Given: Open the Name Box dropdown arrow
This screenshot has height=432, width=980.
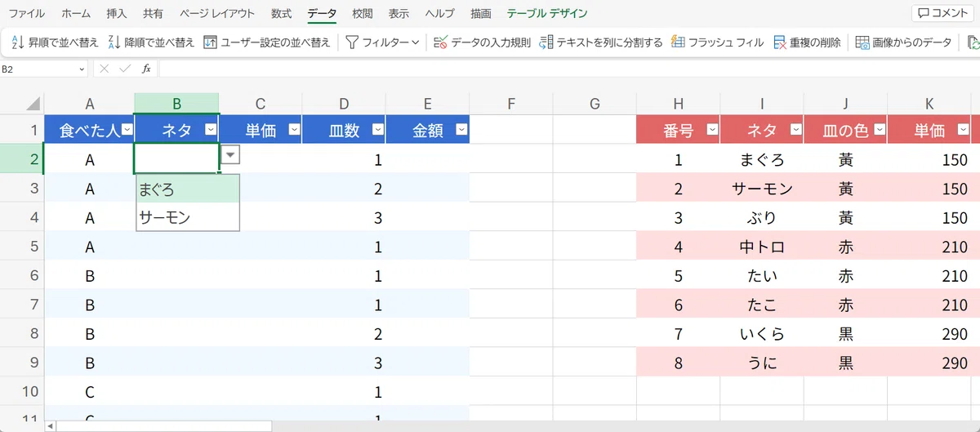Looking at the screenshot, I should click(82, 69).
